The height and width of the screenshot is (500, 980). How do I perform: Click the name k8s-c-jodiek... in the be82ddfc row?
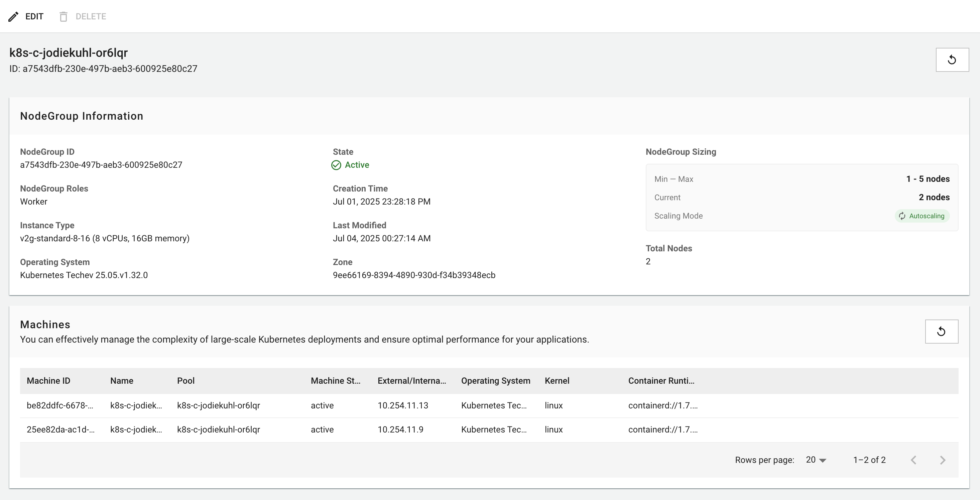(136, 406)
